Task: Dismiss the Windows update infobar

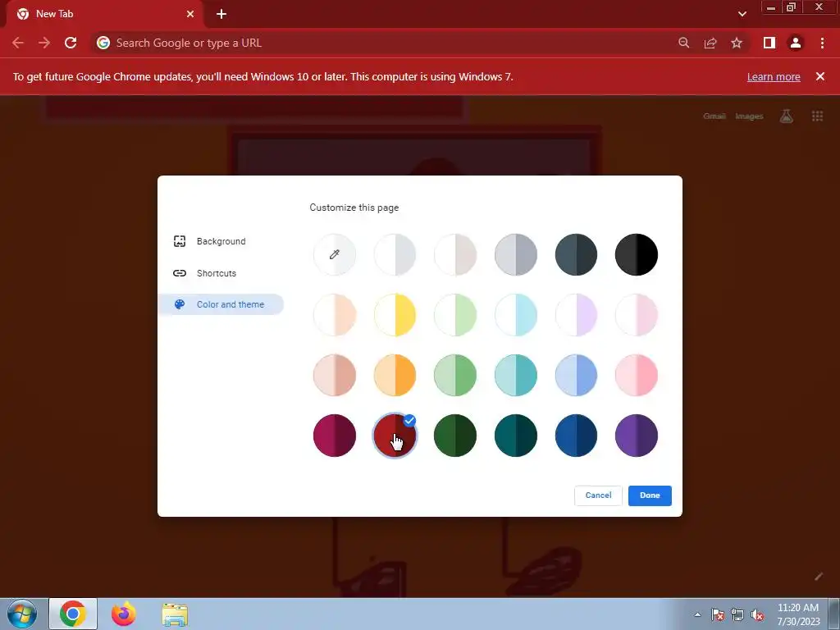Action: pyautogui.click(x=819, y=76)
